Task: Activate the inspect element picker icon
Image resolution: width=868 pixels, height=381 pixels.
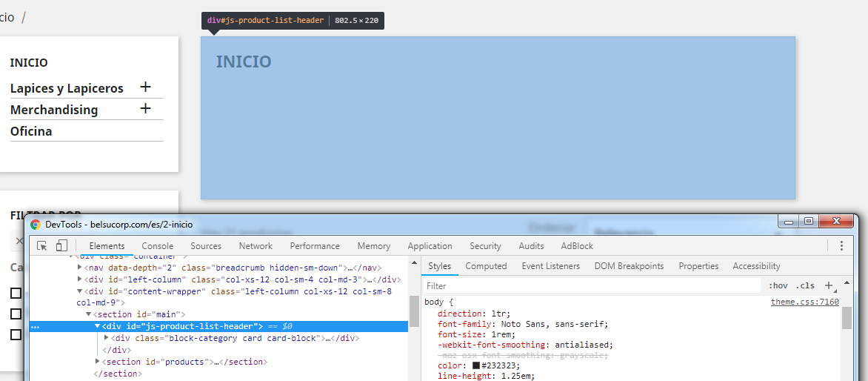Action: point(42,245)
